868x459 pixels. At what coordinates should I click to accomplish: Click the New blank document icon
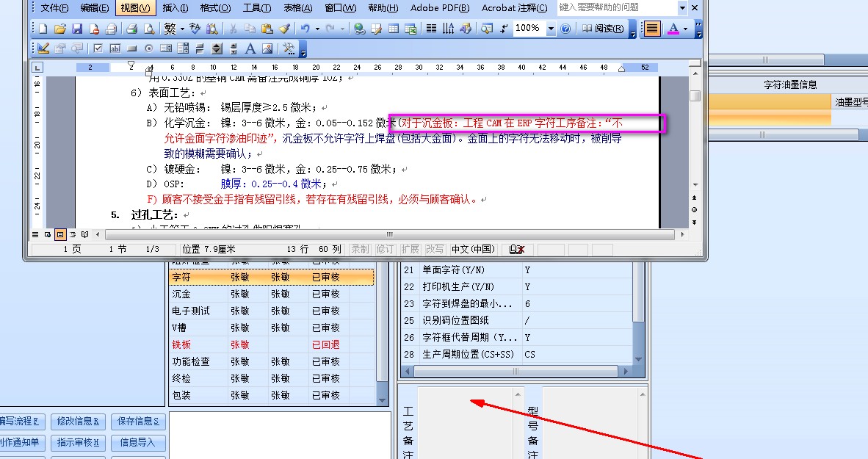pyautogui.click(x=43, y=28)
